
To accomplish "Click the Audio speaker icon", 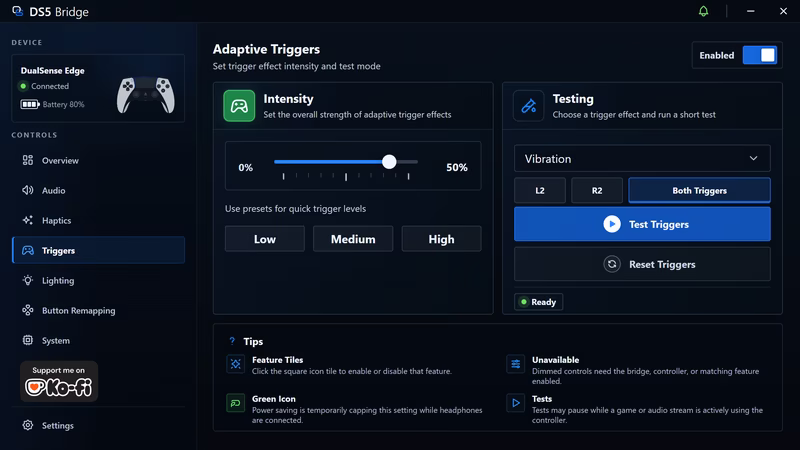I will [28, 190].
